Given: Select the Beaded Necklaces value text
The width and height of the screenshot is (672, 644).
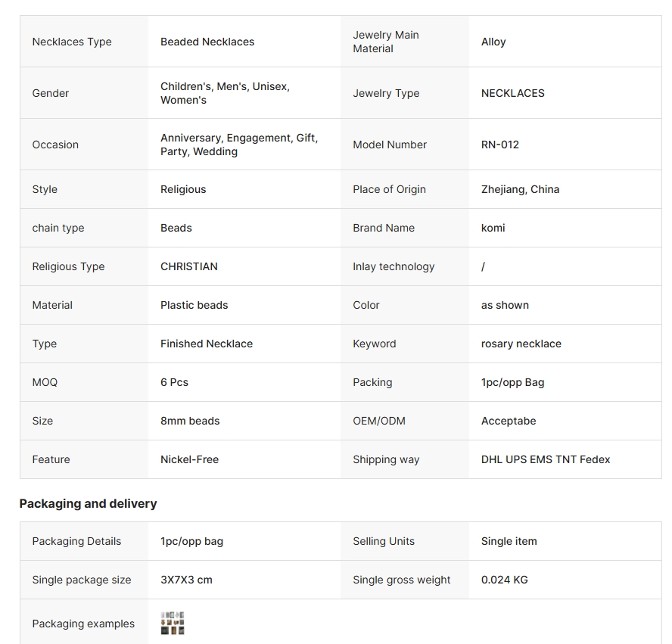Looking at the screenshot, I should pos(207,42).
